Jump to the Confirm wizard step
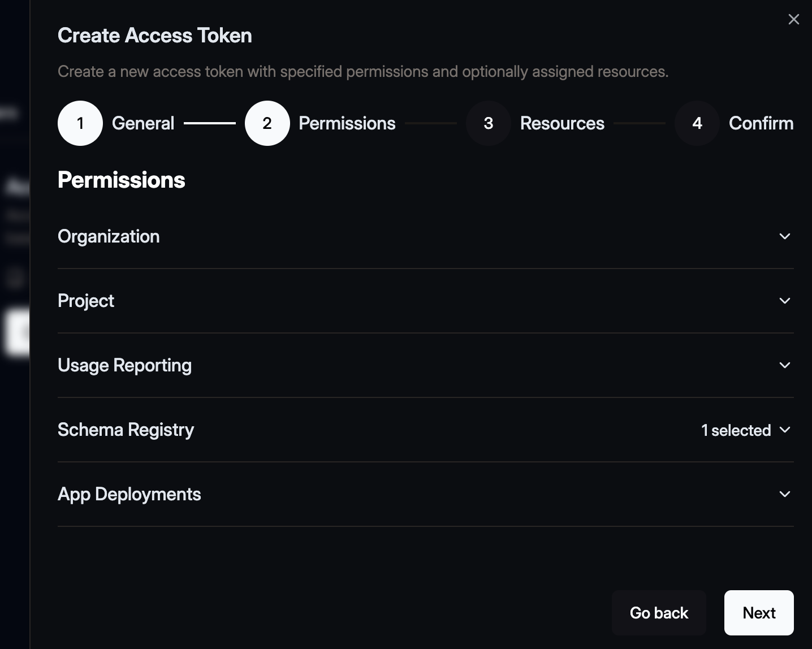Viewport: 812px width, 649px height. [761, 123]
